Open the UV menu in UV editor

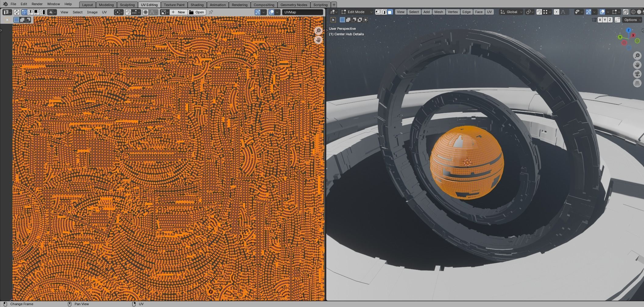point(104,12)
